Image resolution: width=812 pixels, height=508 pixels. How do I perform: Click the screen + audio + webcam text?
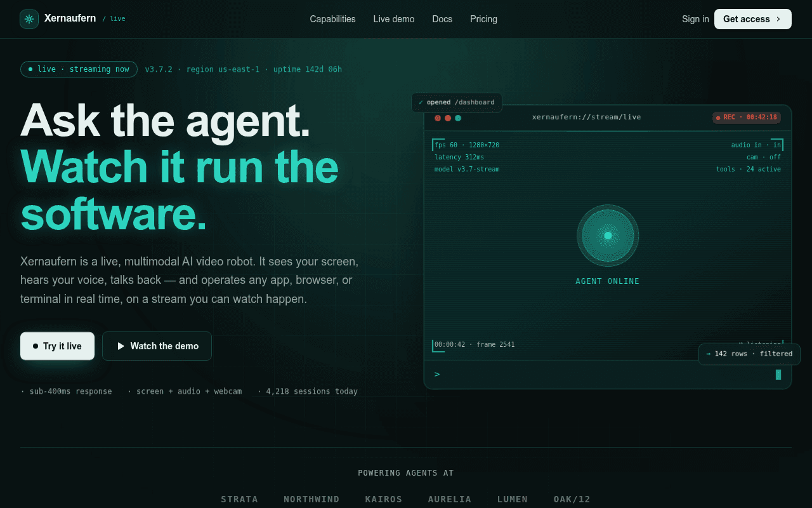click(189, 391)
